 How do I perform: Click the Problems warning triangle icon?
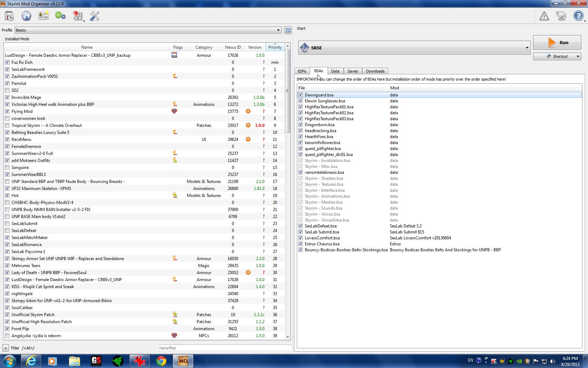[x=544, y=16]
